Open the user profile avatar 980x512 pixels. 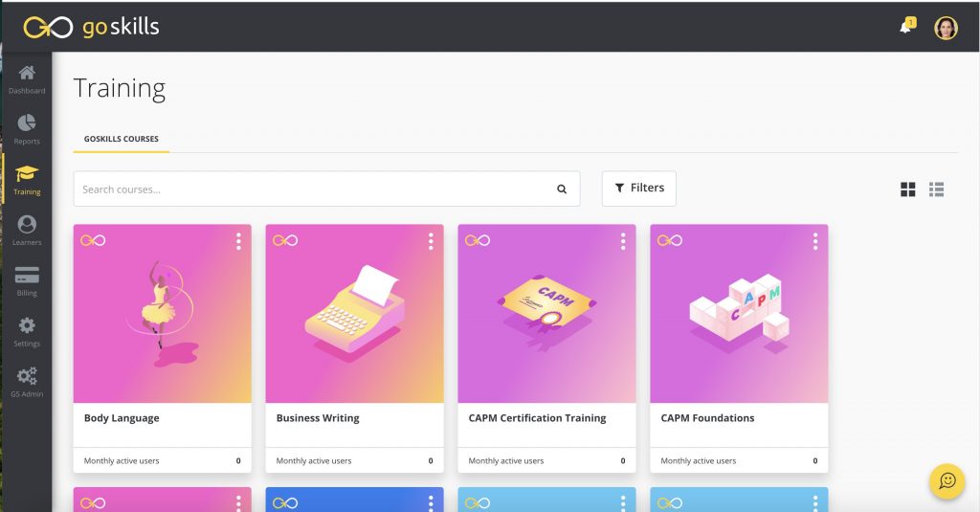[x=946, y=28]
